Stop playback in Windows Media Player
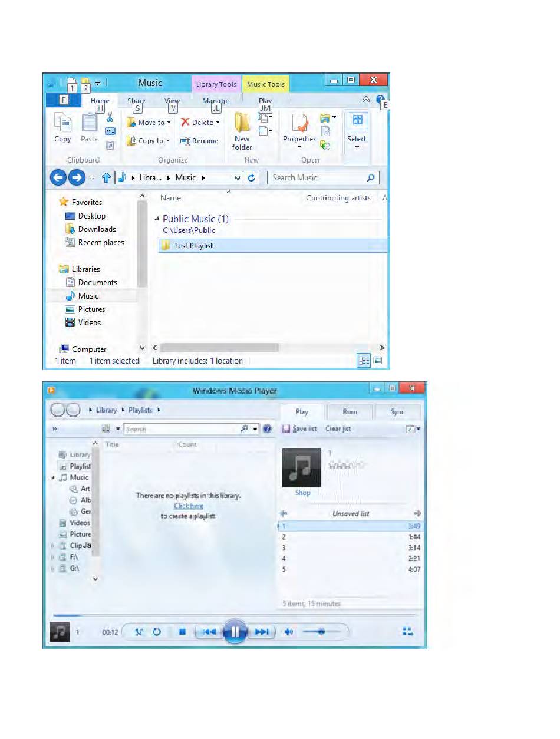560x739 pixels. click(x=182, y=632)
